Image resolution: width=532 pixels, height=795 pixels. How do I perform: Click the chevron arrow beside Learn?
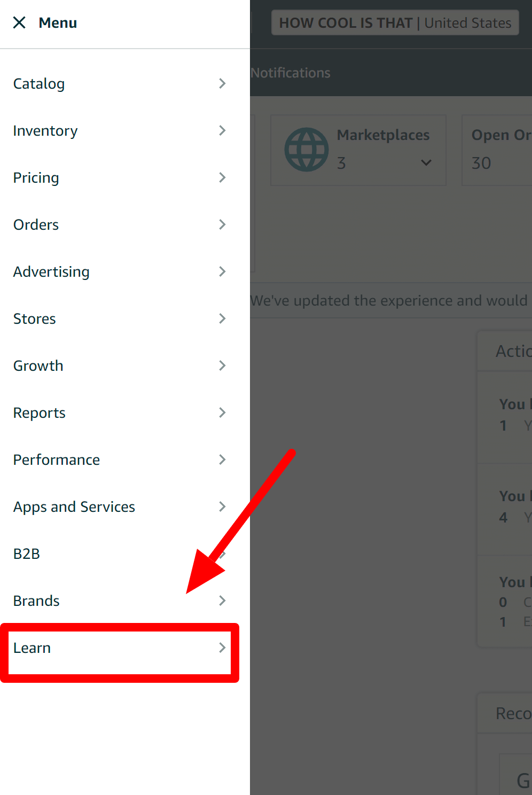(222, 648)
